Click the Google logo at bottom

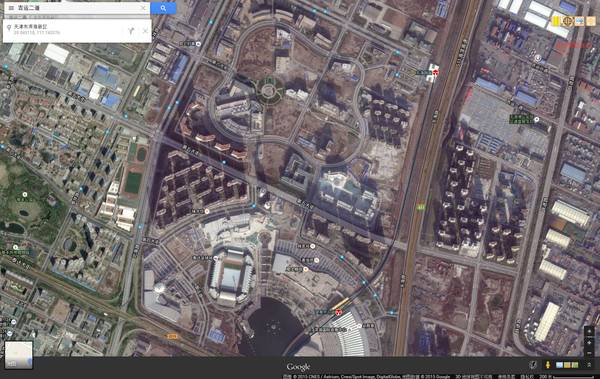point(298,367)
